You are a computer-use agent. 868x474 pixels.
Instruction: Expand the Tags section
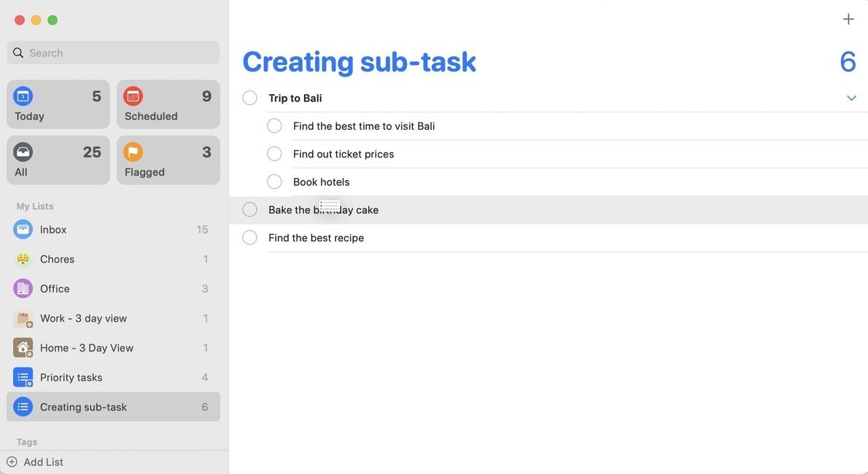(26, 442)
